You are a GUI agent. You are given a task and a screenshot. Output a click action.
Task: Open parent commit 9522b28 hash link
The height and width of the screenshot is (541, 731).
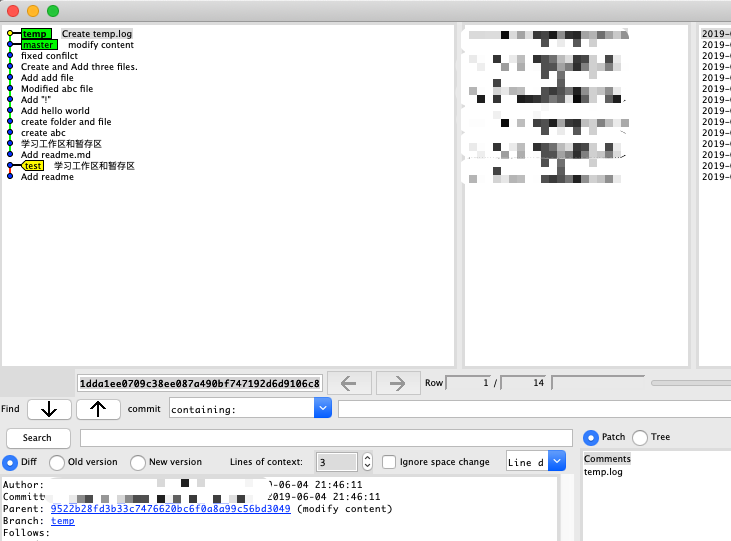coord(170,508)
